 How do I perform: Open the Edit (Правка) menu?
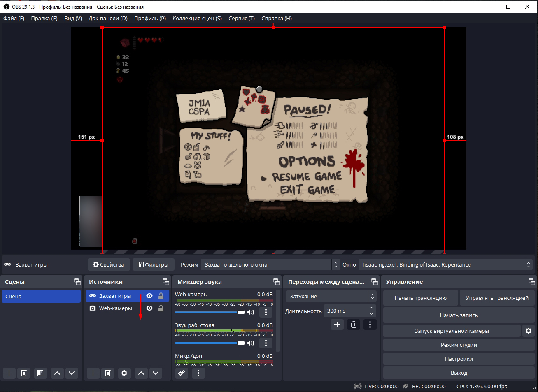pyautogui.click(x=44, y=18)
